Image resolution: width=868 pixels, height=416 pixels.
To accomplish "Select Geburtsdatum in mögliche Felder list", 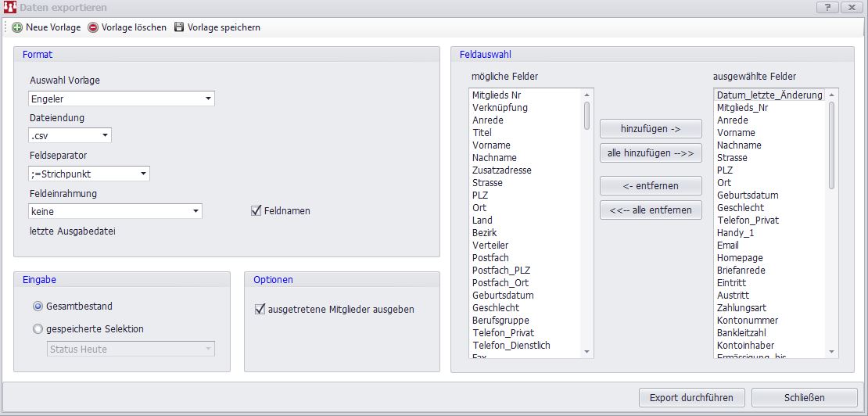I will (x=503, y=296).
